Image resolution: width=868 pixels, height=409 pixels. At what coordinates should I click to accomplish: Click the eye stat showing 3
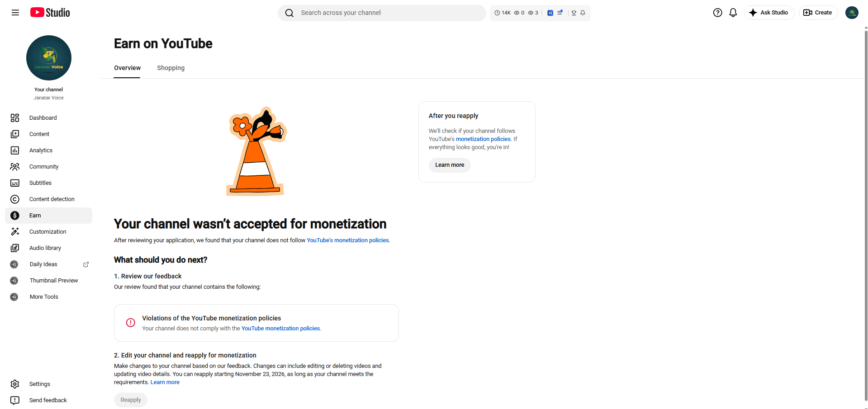pyautogui.click(x=533, y=13)
